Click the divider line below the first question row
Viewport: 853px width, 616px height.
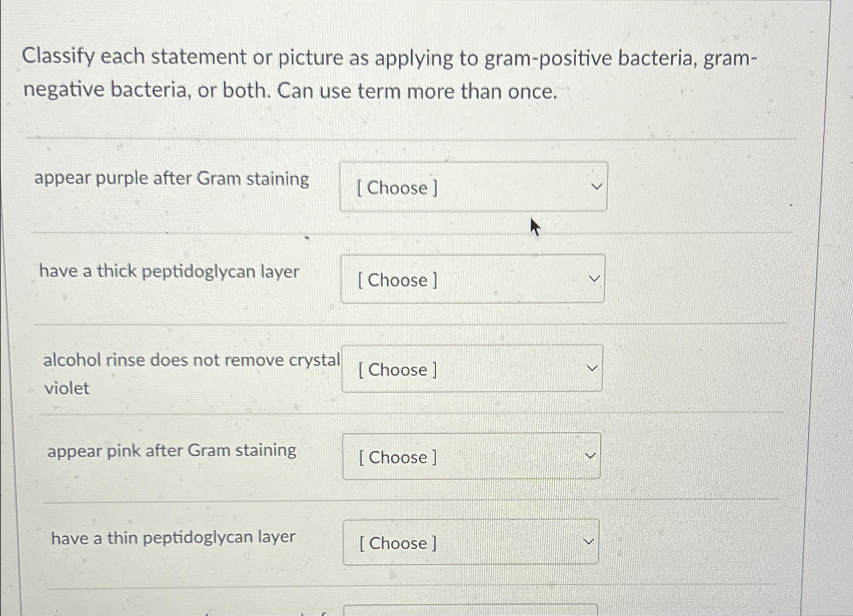405,233
